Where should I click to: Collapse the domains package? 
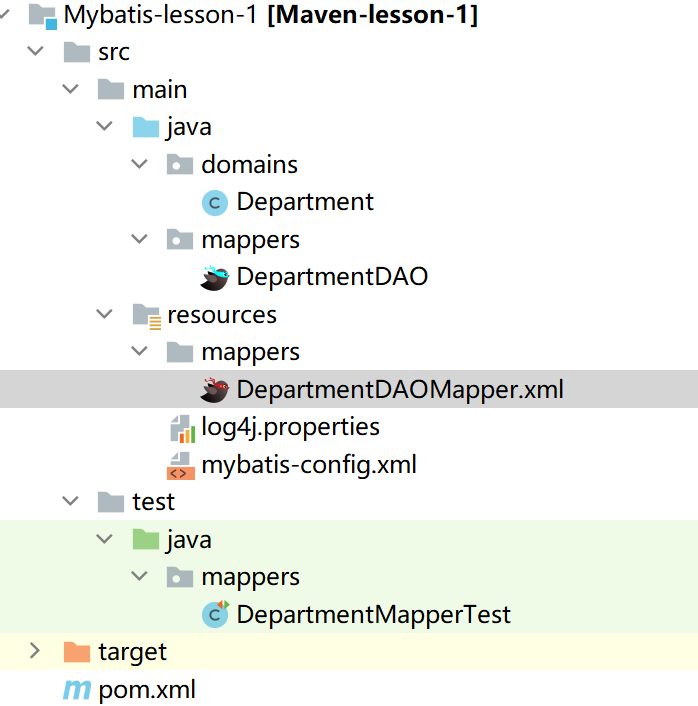coord(139,163)
